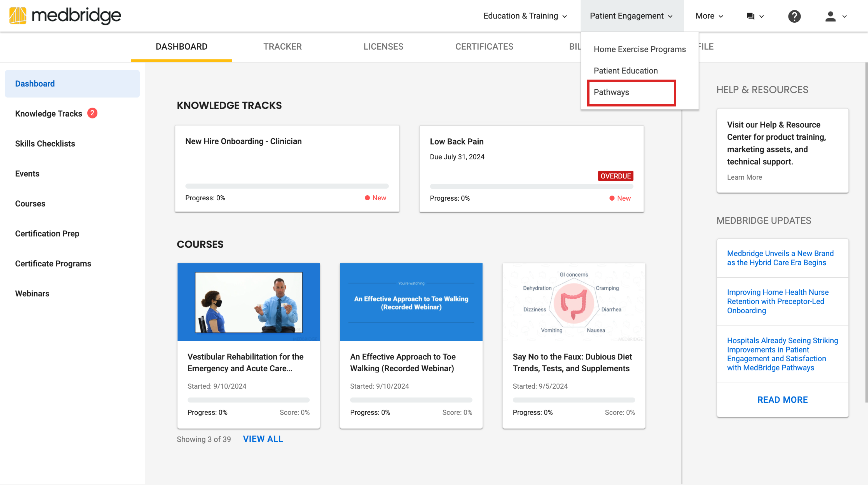
Task: Open the user account profile icon
Action: [x=830, y=16]
